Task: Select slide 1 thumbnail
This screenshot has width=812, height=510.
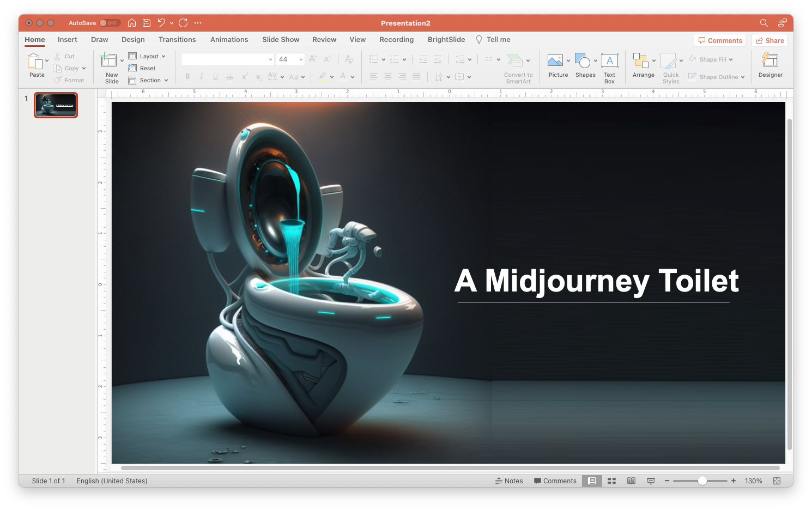Action: (x=56, y=105)
